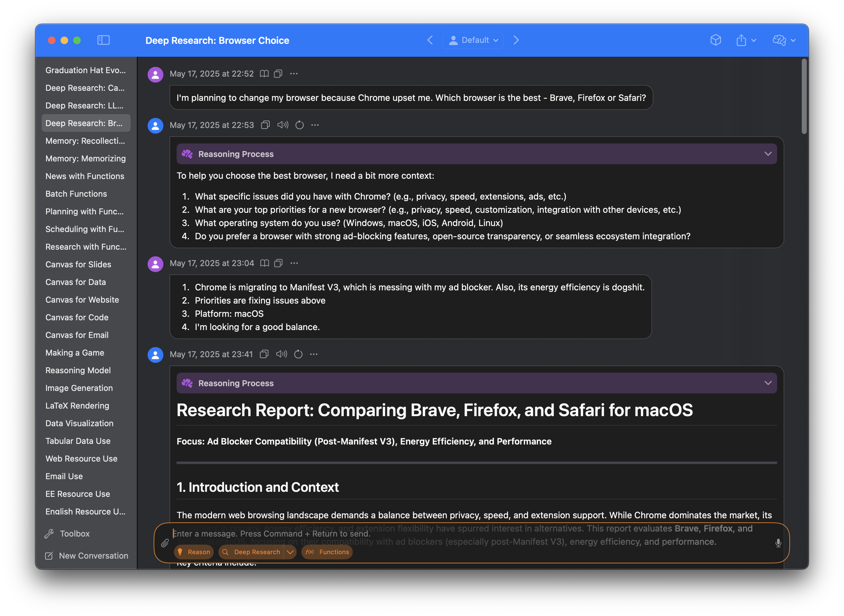Copy the 23:41 assistant reply
The image size is (844, 616).
coord(264,354)
